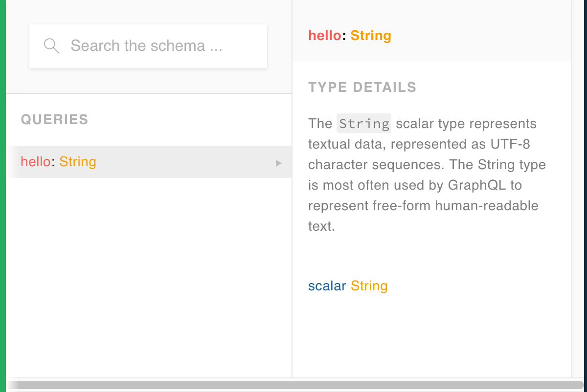Click the QUERIES section heading

(54, 120)
